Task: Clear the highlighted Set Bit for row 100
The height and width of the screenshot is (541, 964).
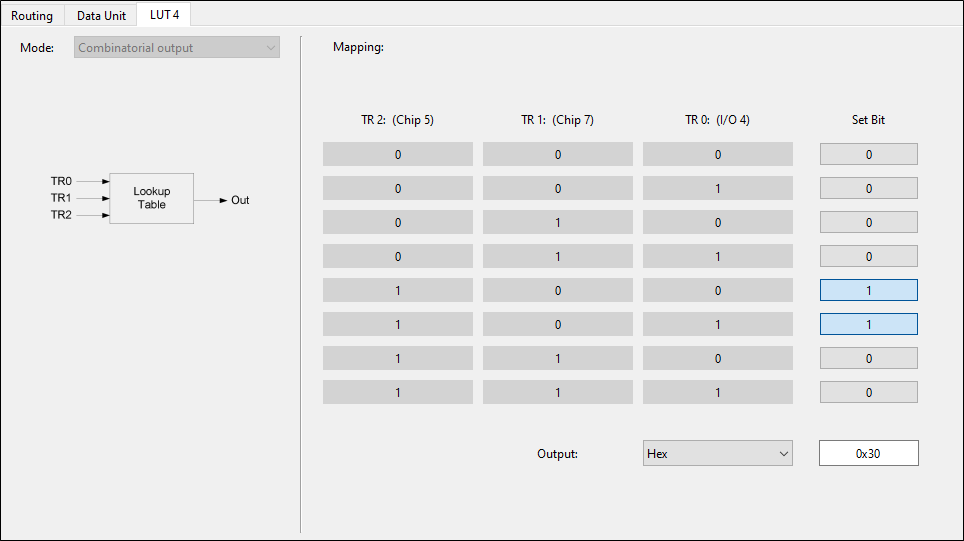Action: click(869, 290)
